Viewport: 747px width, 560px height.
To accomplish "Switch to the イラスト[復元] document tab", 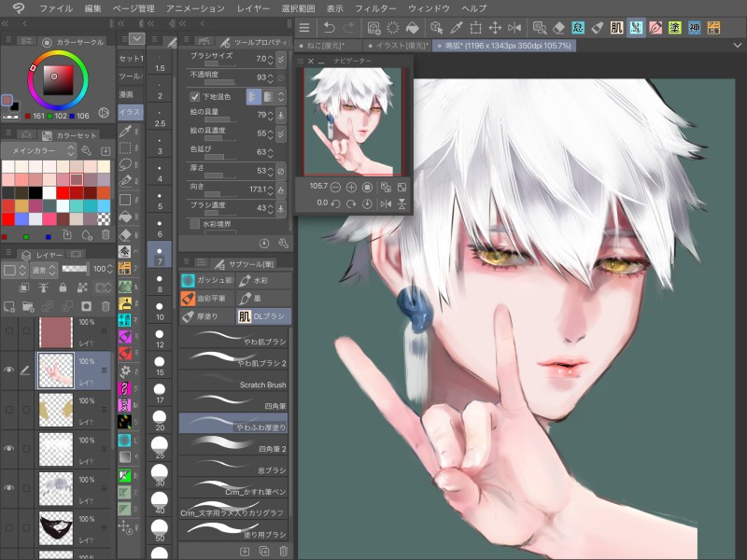I will (x=399, y=46).
